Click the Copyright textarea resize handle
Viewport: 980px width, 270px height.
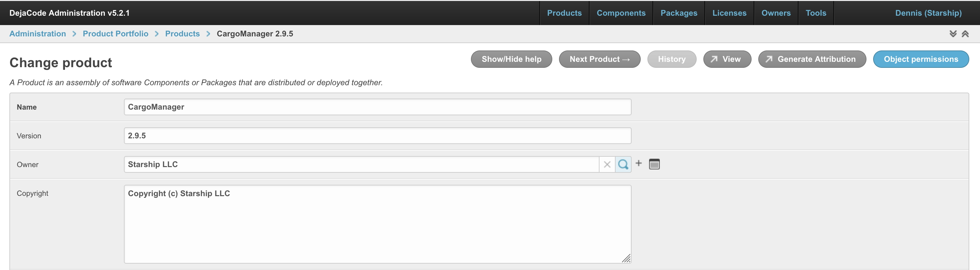tap(626, 258)
